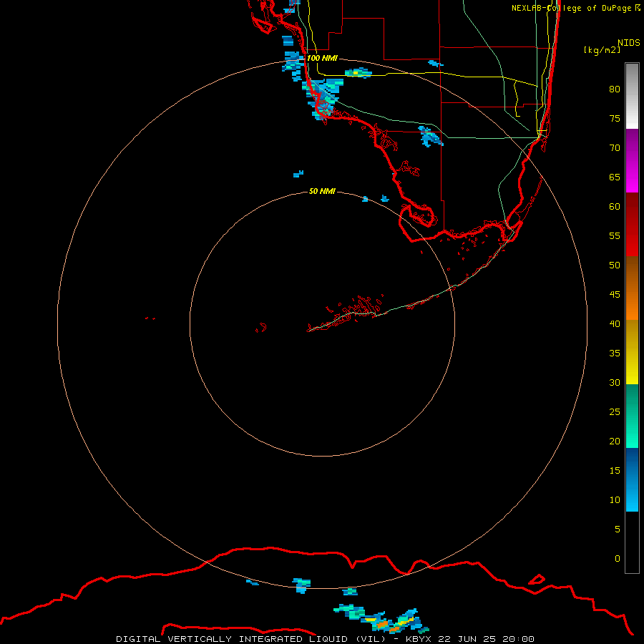Click the 15 value on the scale
This screenshot has height=644, width=644.
tap(615, 470)
